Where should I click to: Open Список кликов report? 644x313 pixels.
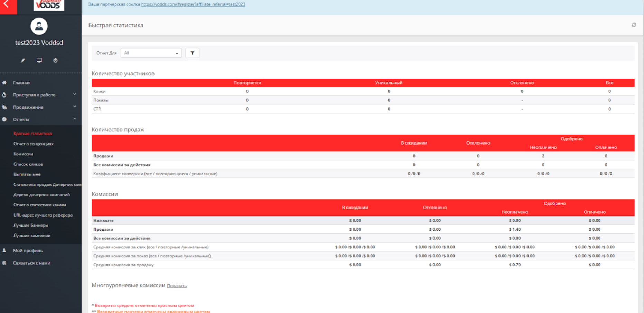[28, 164]
